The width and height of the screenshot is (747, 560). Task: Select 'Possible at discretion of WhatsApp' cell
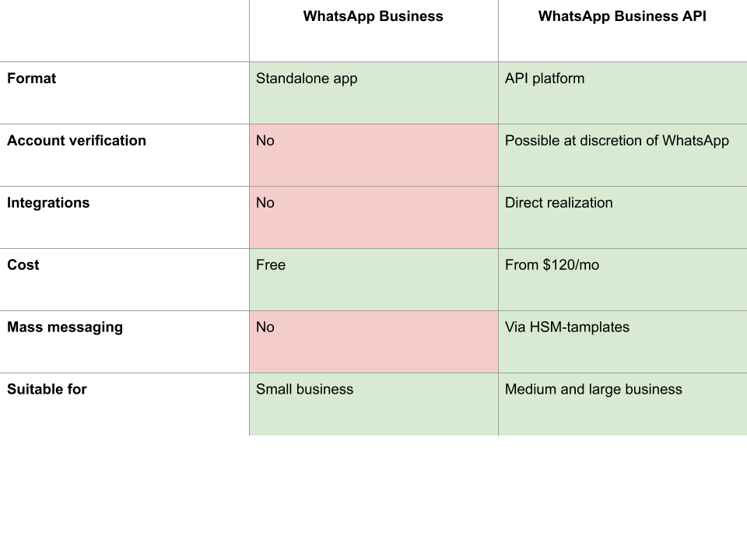(x=622, y=155)
